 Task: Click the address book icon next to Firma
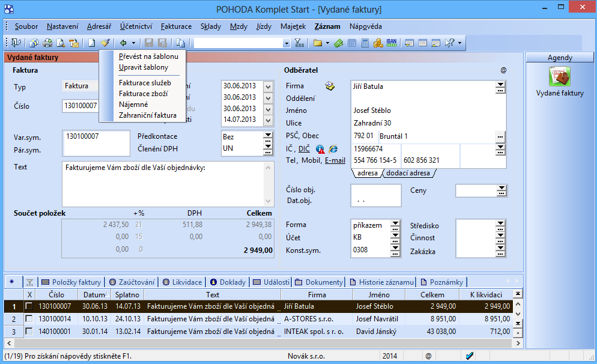pos(330,86)
